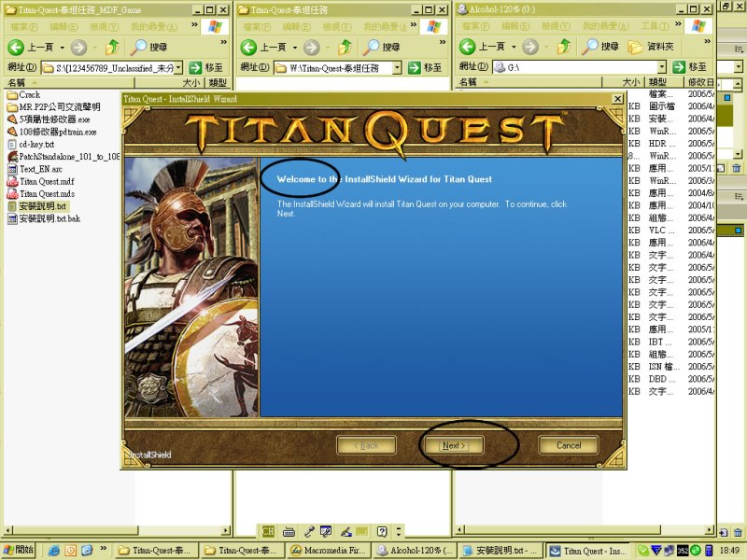This screenshot has height=560, width=747.
Task: Click the blue triangle tray icon
Action: 656,551
